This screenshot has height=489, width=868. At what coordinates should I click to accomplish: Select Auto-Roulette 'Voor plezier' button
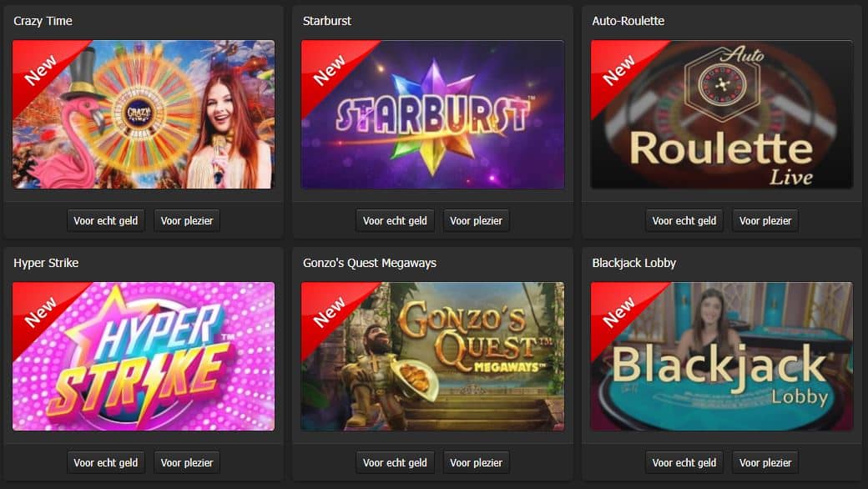click(x=765, y=220)
